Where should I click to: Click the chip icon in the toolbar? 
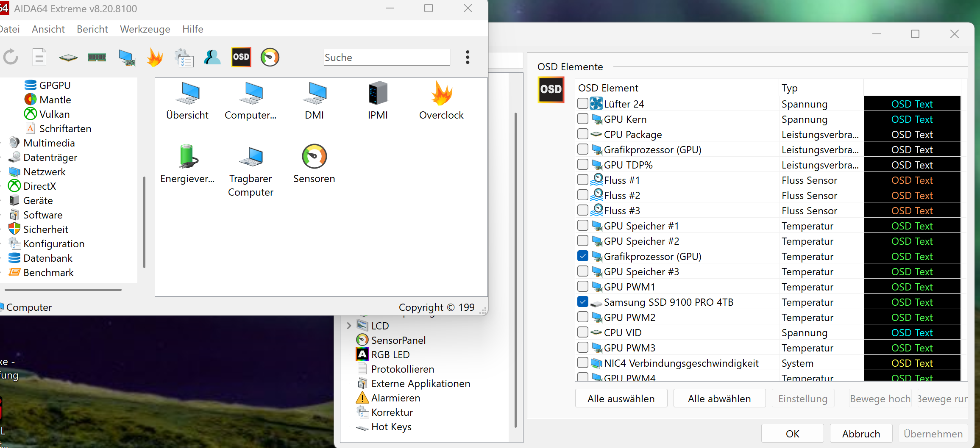[68, 58]
